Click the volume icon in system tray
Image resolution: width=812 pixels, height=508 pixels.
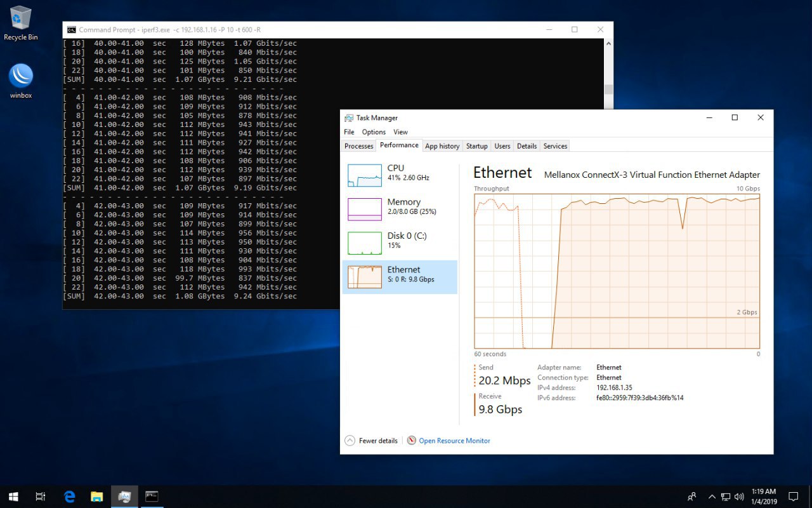pos(738,497)
